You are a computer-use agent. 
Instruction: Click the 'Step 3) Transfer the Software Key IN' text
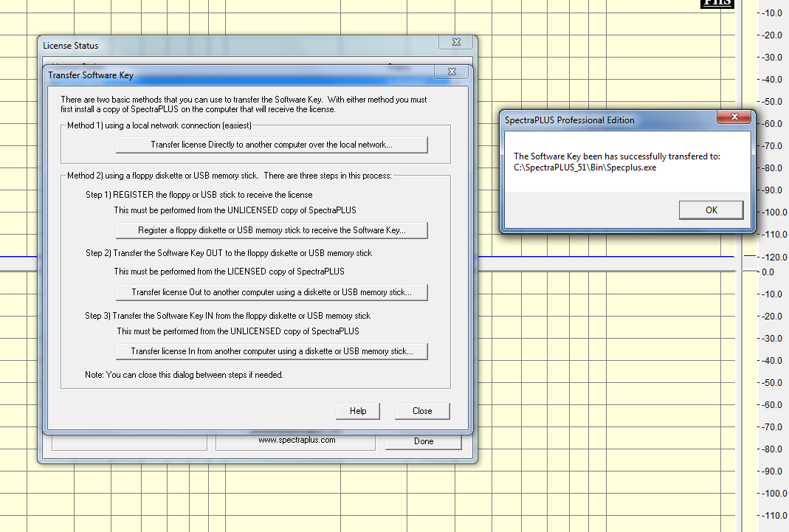227,316
